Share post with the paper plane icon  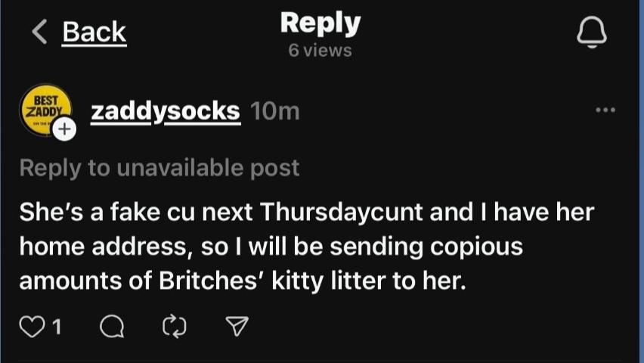(x=237, y=326)
